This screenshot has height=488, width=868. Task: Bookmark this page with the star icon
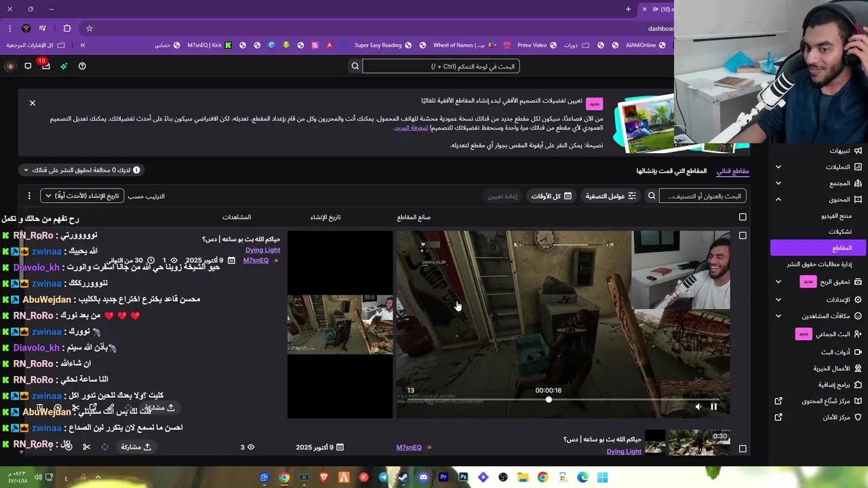(x=89, y=28)
